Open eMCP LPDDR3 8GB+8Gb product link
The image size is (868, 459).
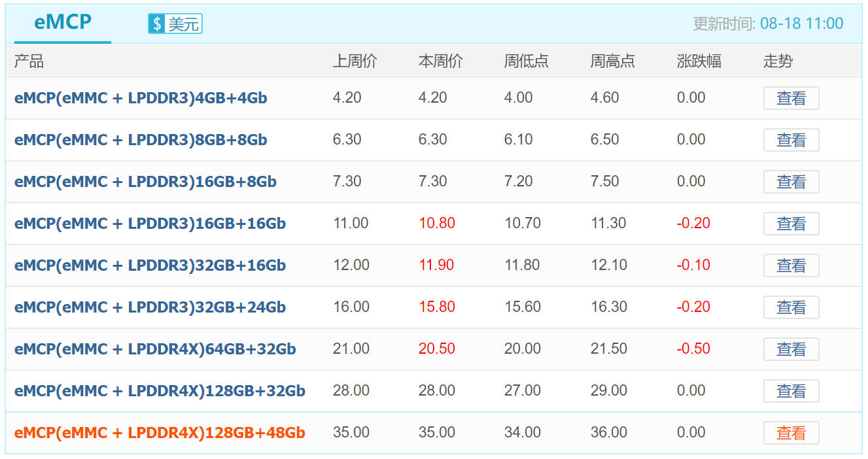(x=141, y=140)
